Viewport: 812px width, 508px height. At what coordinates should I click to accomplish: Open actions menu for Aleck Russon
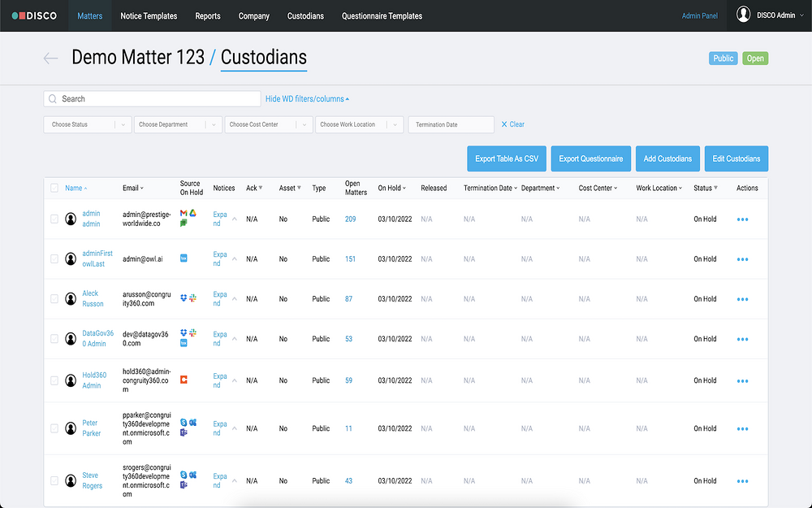coord(742,299)
